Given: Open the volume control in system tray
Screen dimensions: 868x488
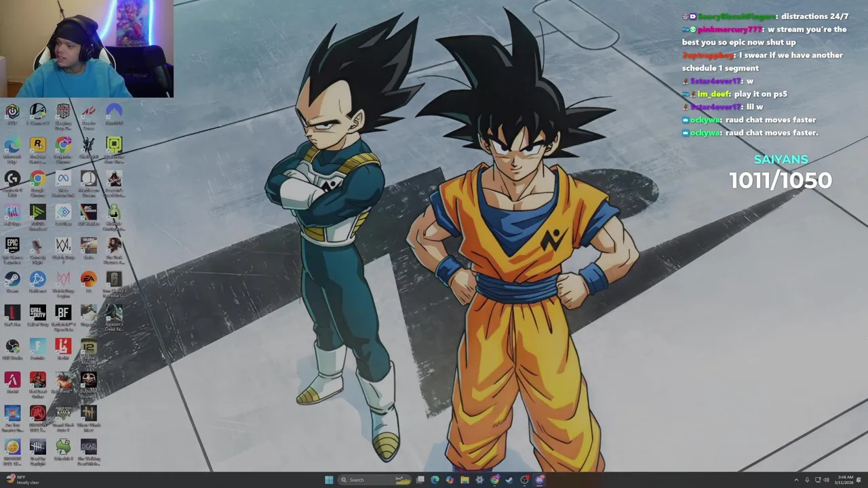Looking at the screenshot, I should [826, 480].
